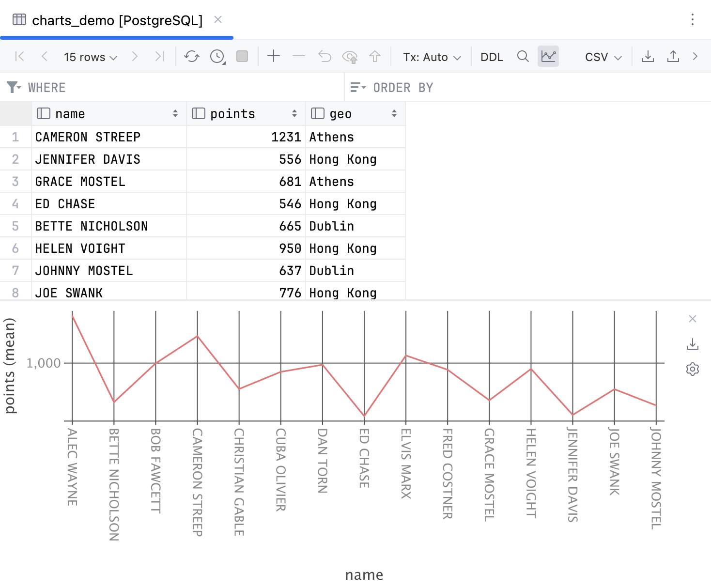
Task: Open the DDL view
Action: pyautogui.click(x=491, y=56)
